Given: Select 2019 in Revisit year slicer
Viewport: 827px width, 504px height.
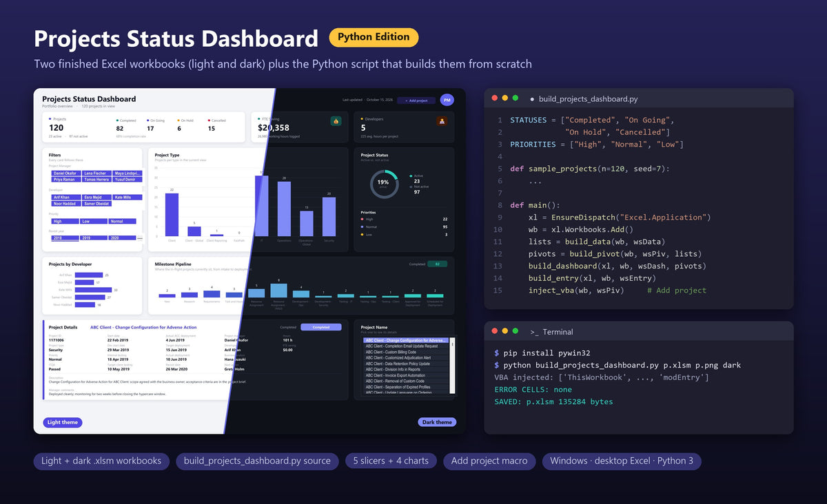Looking at the screenshot, I should point(94,238).
